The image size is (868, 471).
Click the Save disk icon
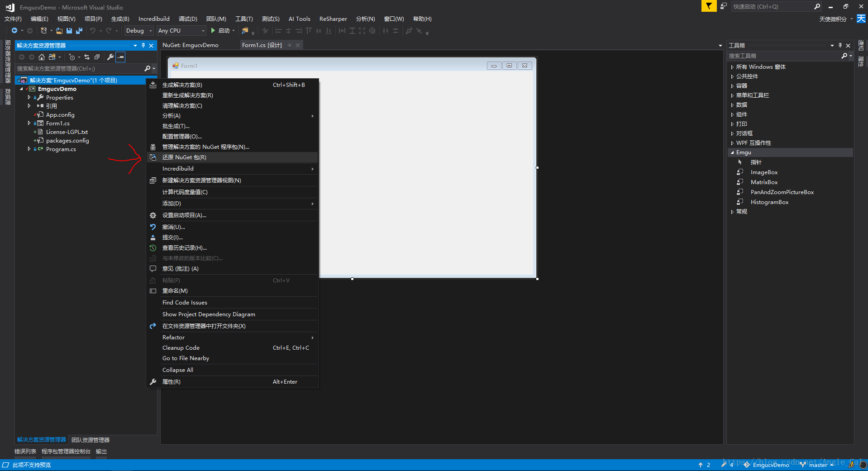pyautogui.click(x=69, y=30)
